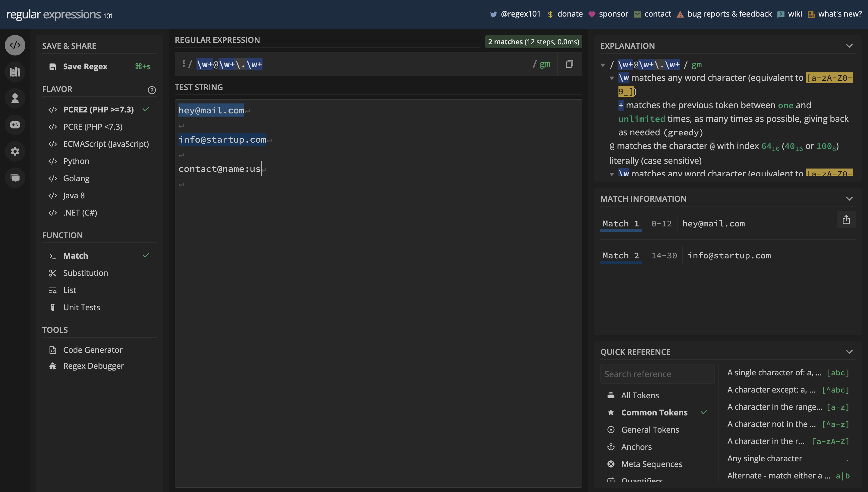Open the regex flags gm dropdown

click(x=544, y=64)
